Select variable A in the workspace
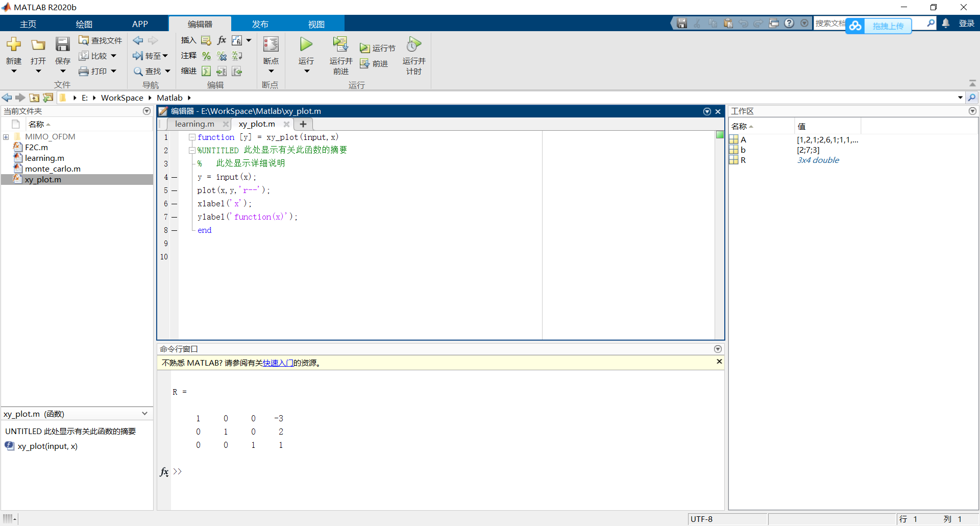 coord(743,140)
